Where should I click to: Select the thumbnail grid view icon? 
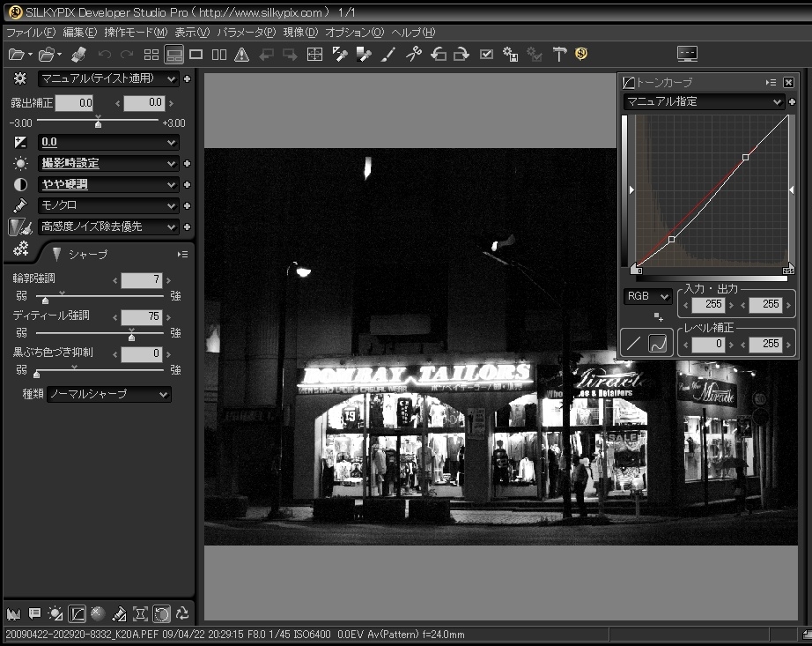point(151,55)
